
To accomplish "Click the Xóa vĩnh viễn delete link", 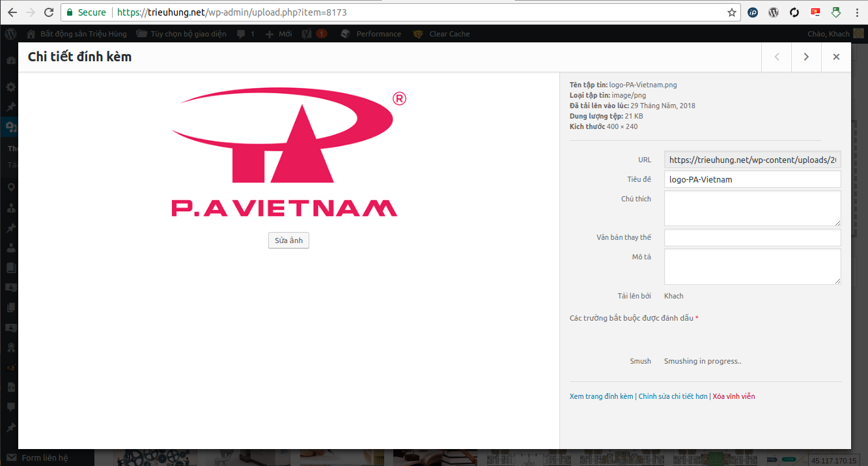I will click(x=734, y=396).
